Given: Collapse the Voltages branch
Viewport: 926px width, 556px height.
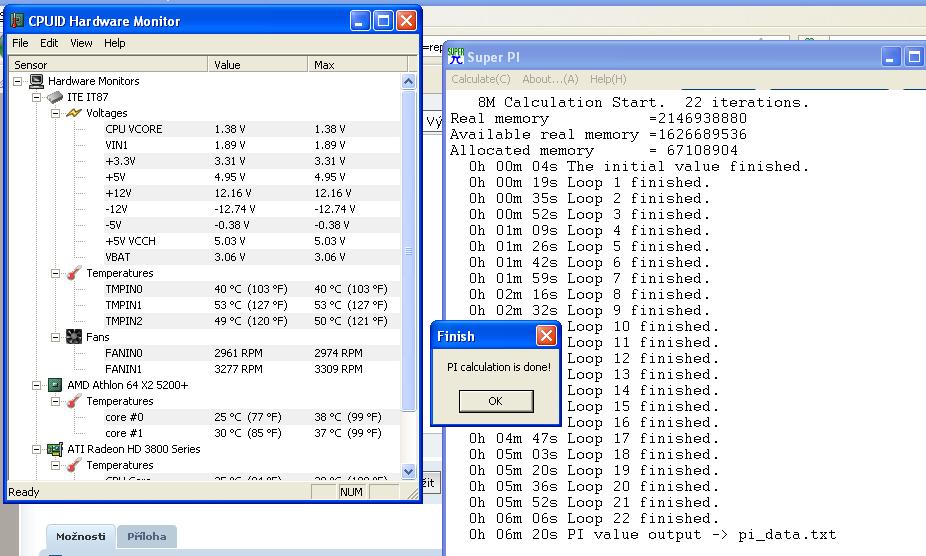Looking at the screenshot, I should [56, 113].
